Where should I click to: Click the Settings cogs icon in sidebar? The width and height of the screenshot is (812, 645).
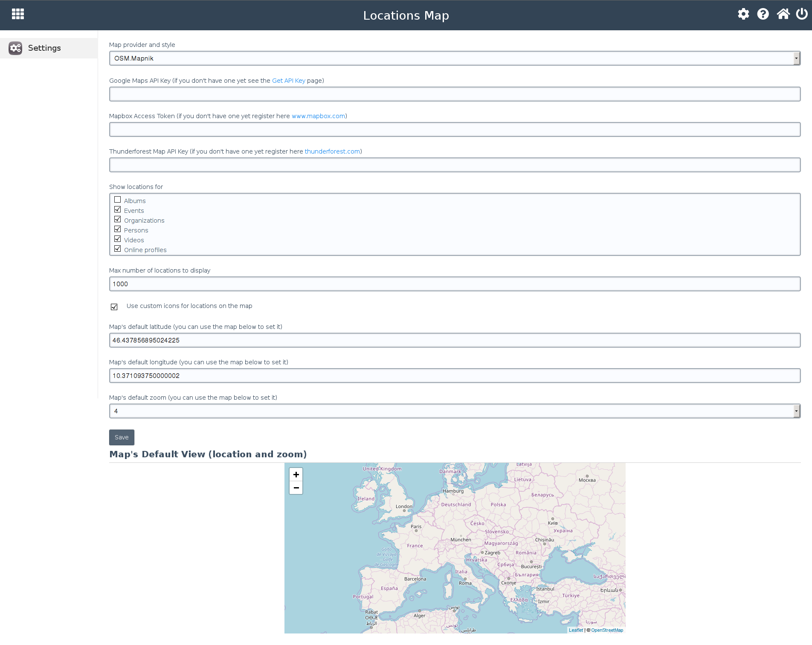pyautogui.click(x=15, y=48)
